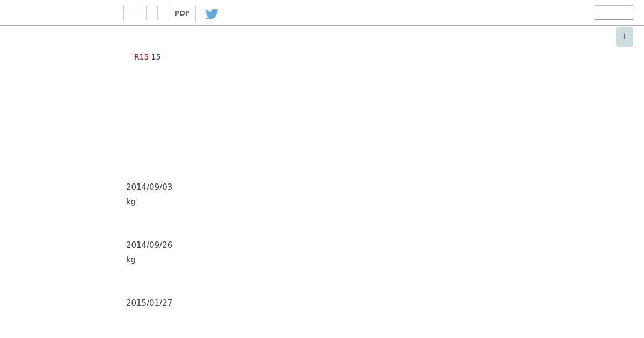Click the kg label under 2014/09/26

pos(131,260)
